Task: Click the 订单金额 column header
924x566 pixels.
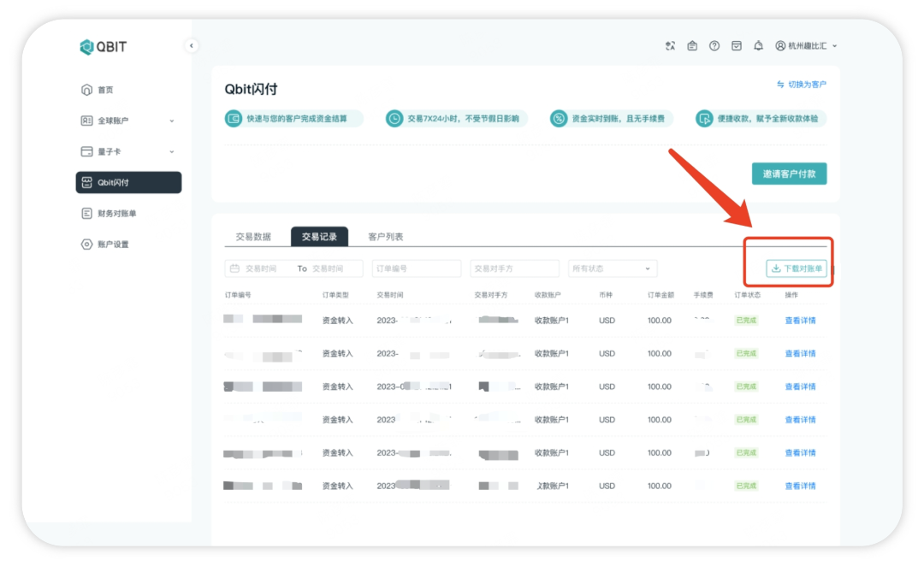Action: coord(660,295)
